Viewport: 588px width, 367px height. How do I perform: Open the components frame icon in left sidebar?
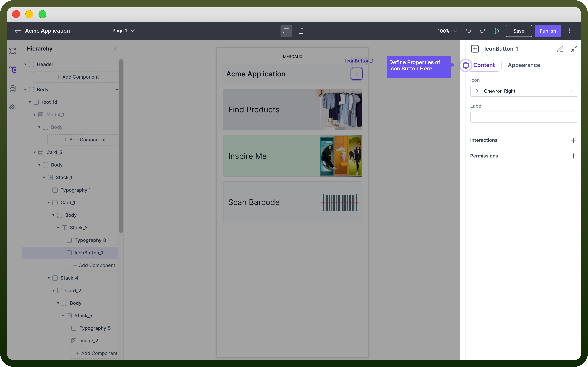pyautogui.click(x=13, y=51)
